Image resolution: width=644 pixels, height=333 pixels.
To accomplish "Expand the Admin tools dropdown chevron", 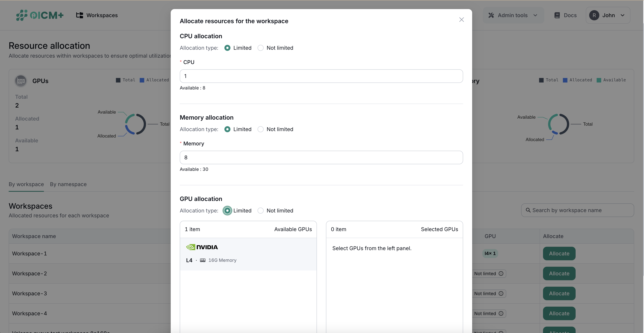I will tap(535, 15).
